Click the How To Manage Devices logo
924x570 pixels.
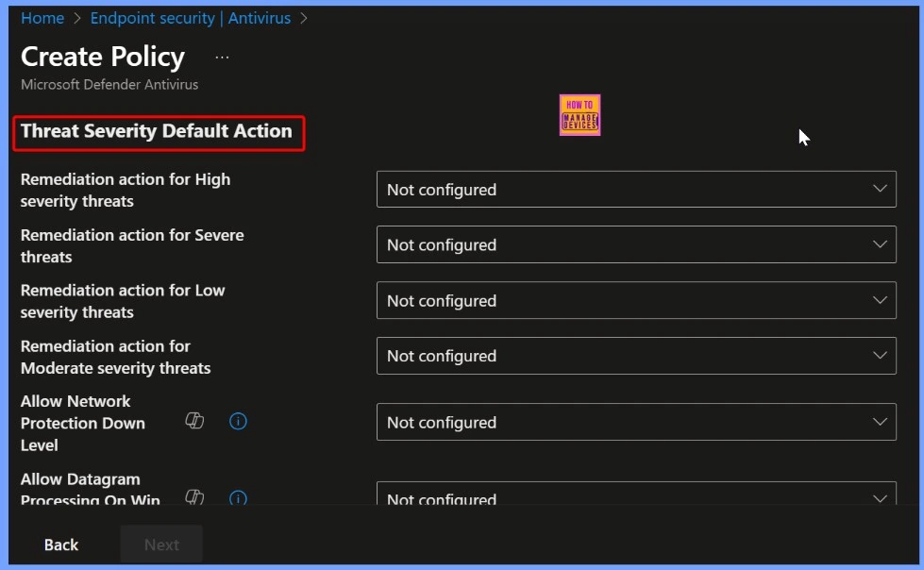point(580,115)
